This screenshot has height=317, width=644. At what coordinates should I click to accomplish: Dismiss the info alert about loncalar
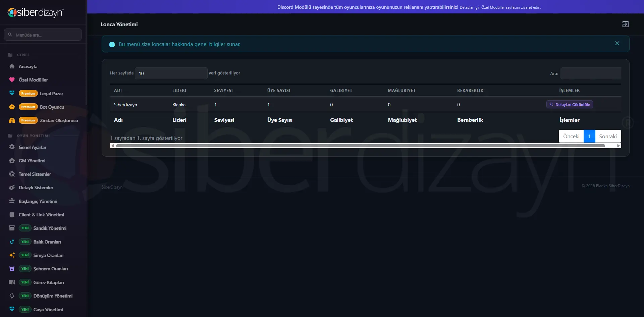pyautogui.click(x=617, y=44)
